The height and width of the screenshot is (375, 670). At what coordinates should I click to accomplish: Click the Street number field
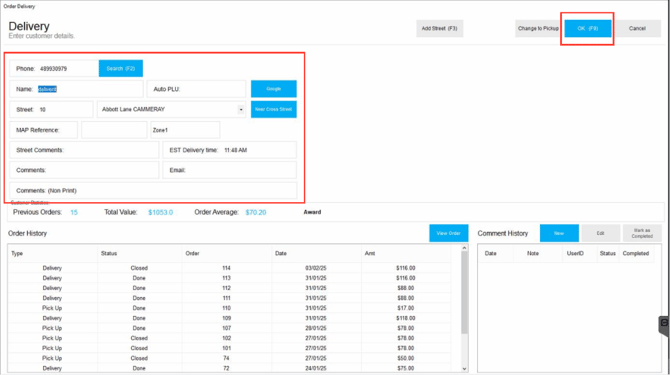pyautogui.click(x=51, y=109)
